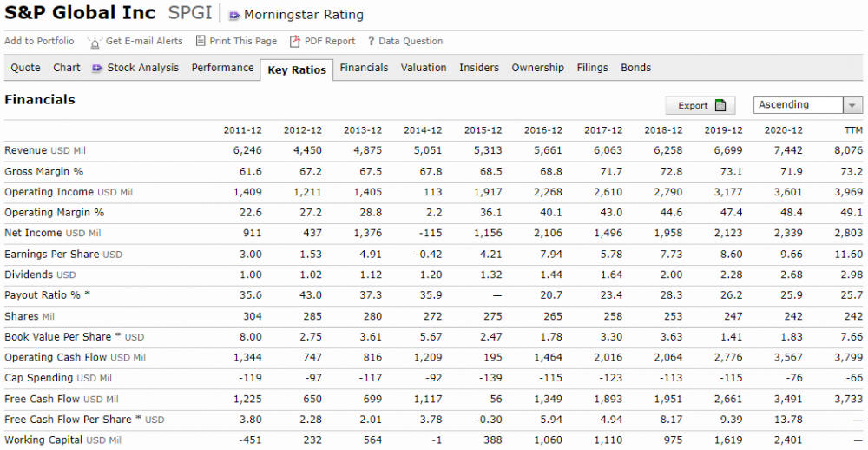
Task: Click TTM earnings per share 11.60
Action: (x=849, y=255)
